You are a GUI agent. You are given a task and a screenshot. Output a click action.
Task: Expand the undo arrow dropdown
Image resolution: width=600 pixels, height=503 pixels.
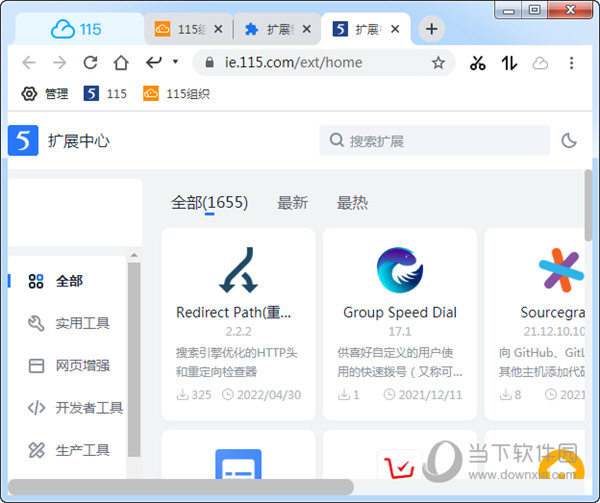[x=175, y=61]
